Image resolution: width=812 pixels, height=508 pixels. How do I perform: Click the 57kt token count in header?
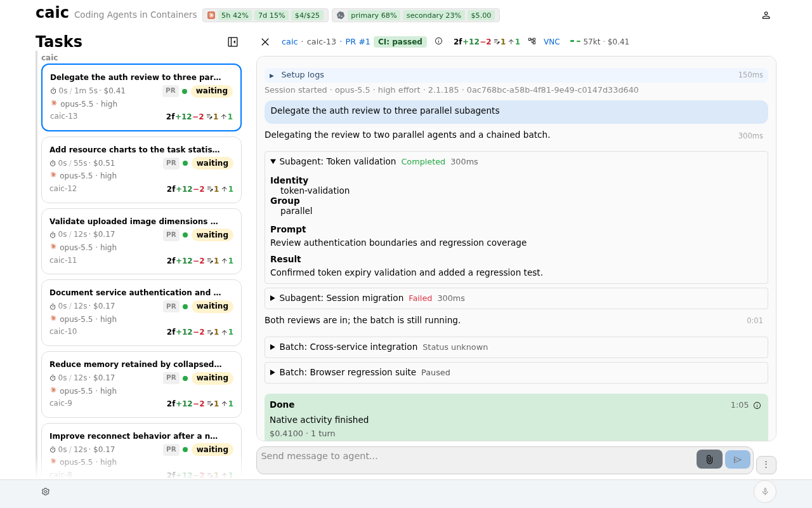(592, 42)
